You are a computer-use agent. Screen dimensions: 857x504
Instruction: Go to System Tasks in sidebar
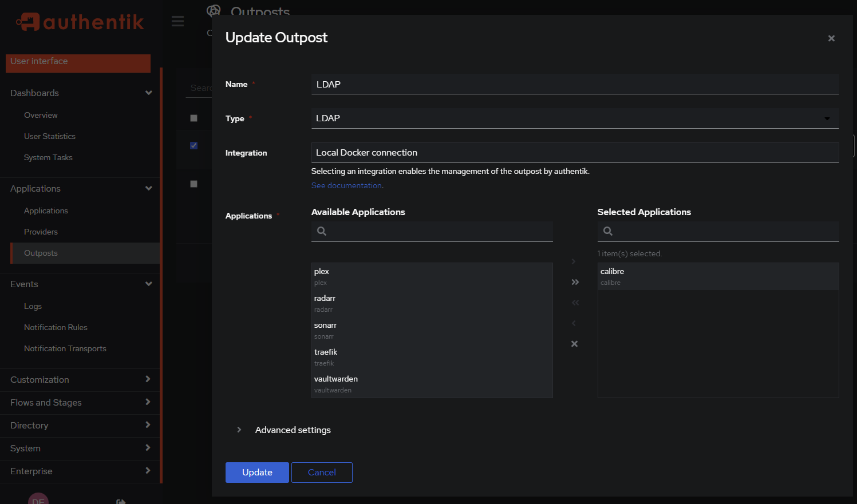coord(48,157)
